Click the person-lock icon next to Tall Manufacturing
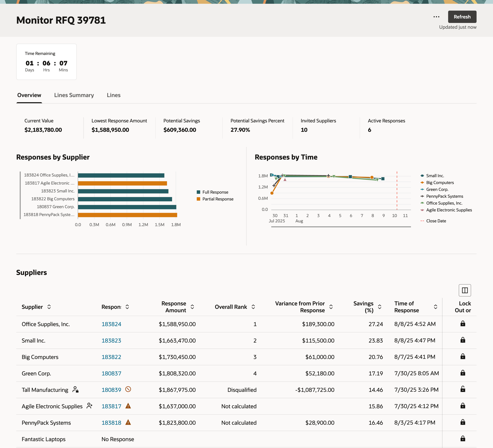This screenshot has height=448, width=493. coord(75,389)
